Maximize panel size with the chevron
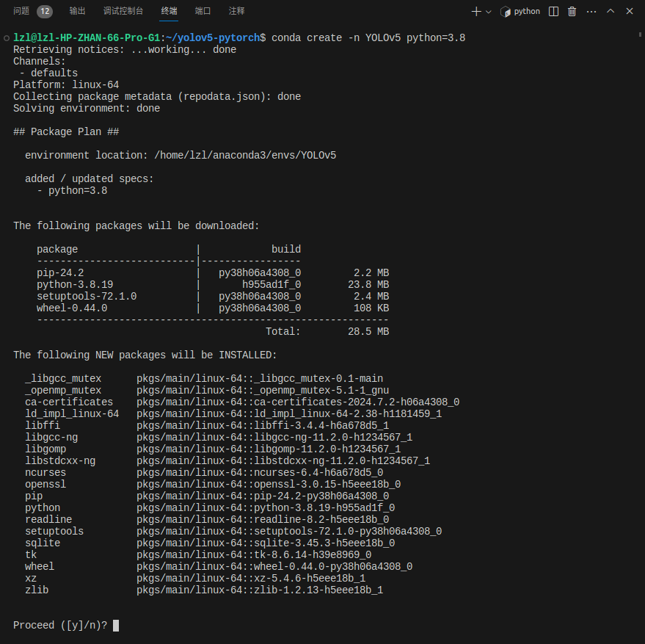 click(611, 12)
